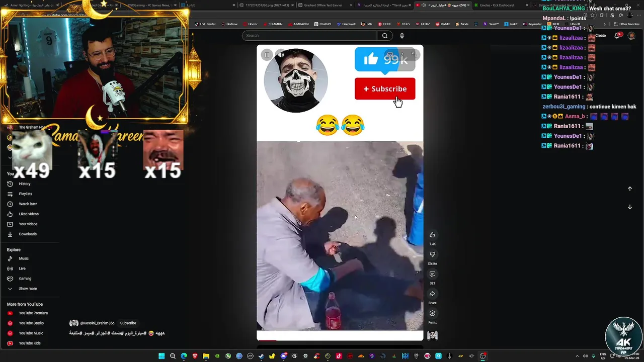Pause the Shorts video
Image resolution: width=644 pixels, height=362 pixels.
(267, 55)
